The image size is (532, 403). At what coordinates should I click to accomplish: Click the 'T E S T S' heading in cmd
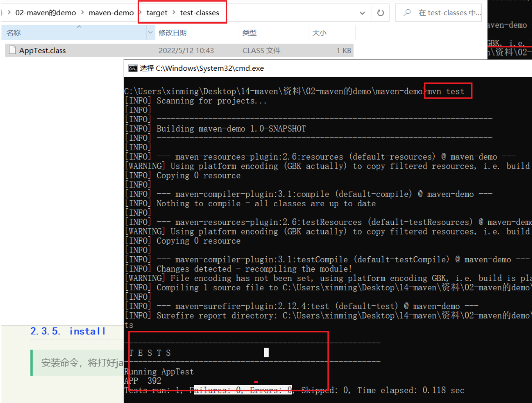[150, 353]
